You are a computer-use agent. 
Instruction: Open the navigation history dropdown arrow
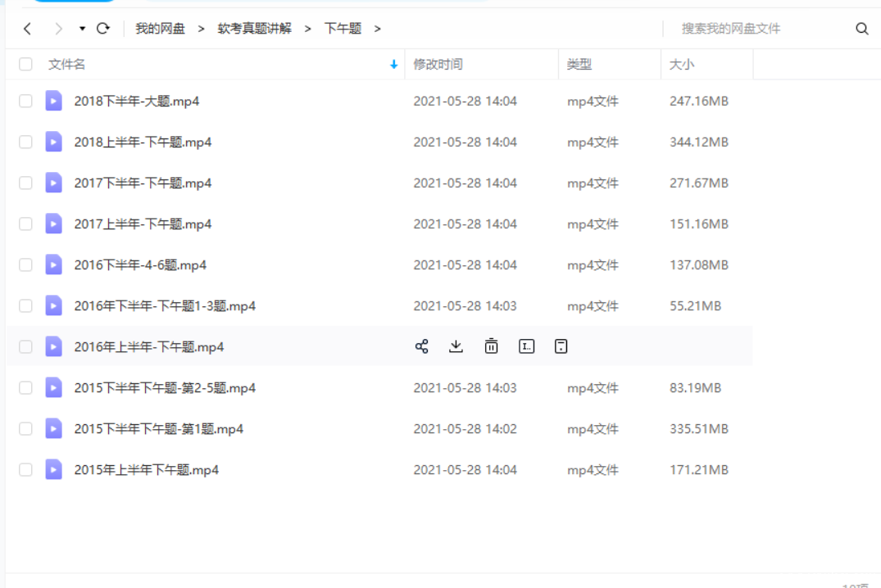click(x=82, y=29)
